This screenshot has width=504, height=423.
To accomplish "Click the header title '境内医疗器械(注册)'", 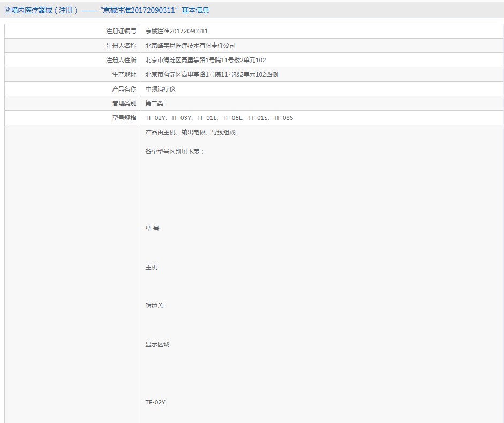I will [44, 11].
